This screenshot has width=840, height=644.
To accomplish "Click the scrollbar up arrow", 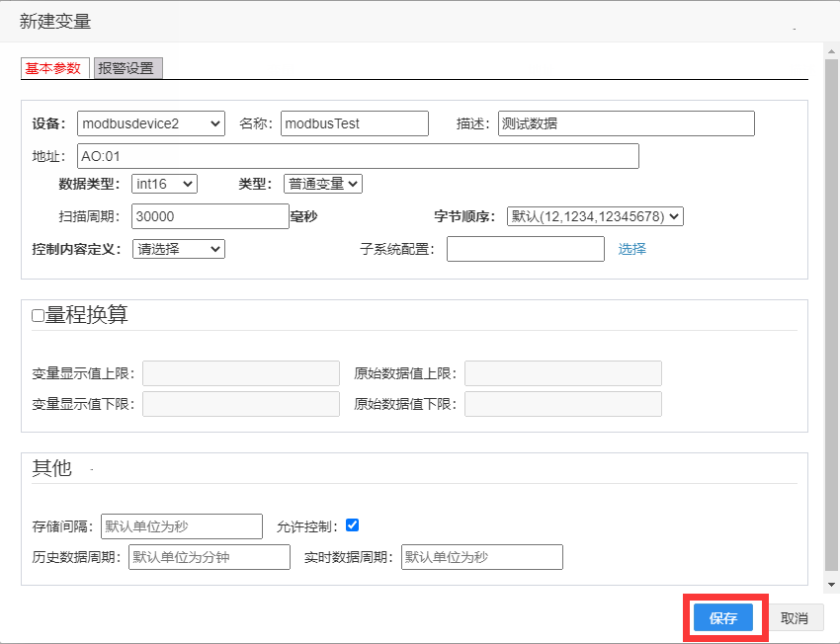I will point(831,52).
